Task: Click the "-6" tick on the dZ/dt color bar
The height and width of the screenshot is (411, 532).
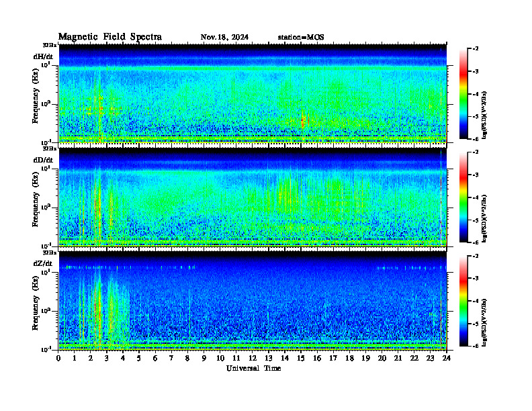Action: (476, 346)
